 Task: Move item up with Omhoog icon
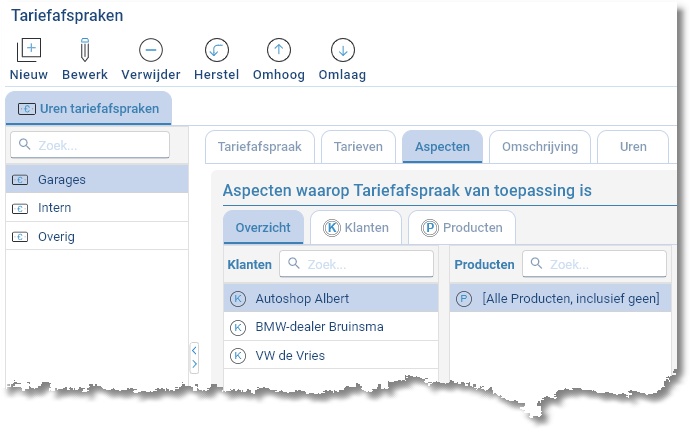tap(279, 50)
